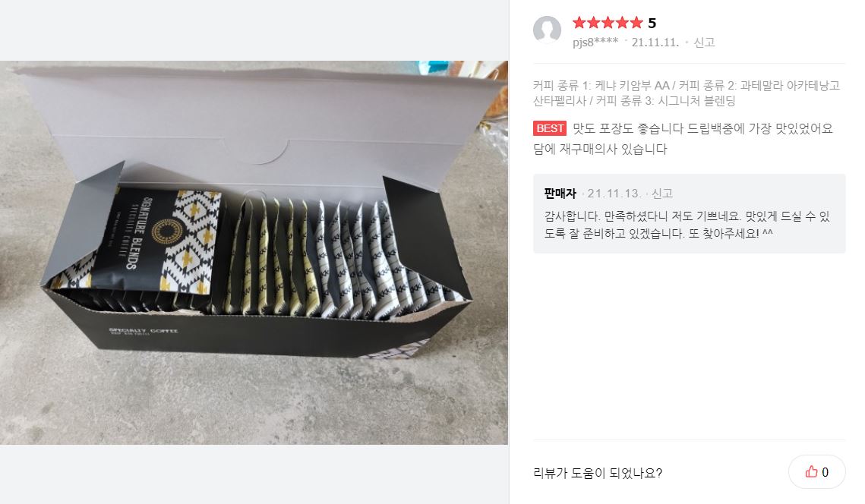Click the 리뷰가 도움이 되었나요? text
This screenshot has width=865, height=504.
coord(598,473)
